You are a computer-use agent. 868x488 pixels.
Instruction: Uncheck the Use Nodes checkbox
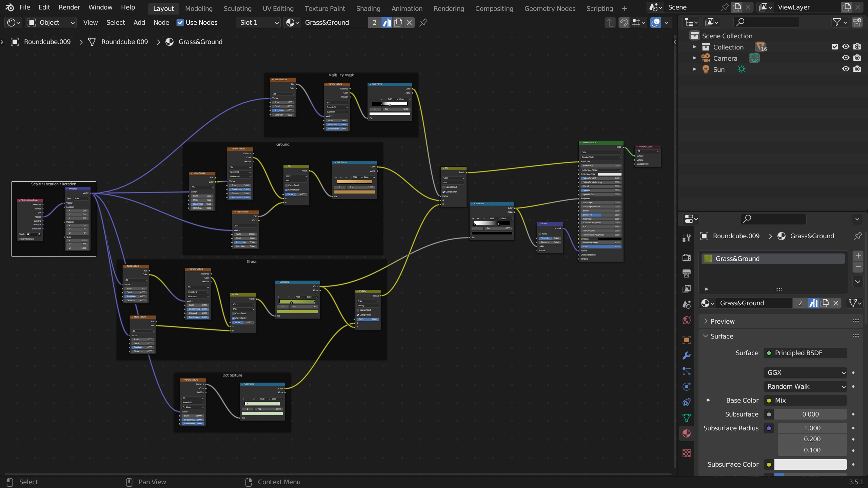coord(180,23)
